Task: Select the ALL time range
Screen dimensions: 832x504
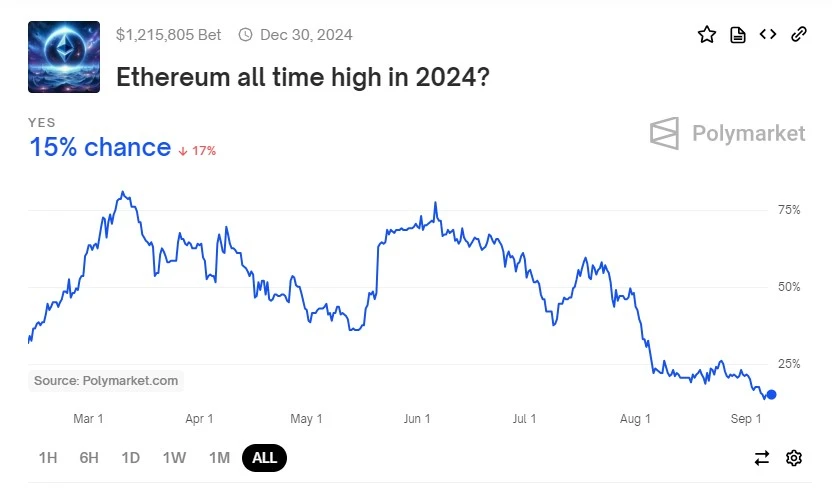Action: (x=264, y=458)
